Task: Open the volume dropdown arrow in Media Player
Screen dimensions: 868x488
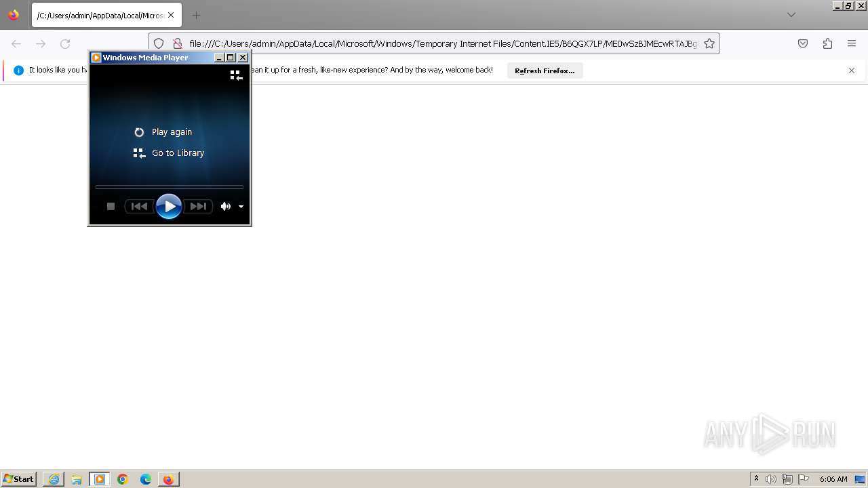Action: pyautogui.click(x=241, y=207)
